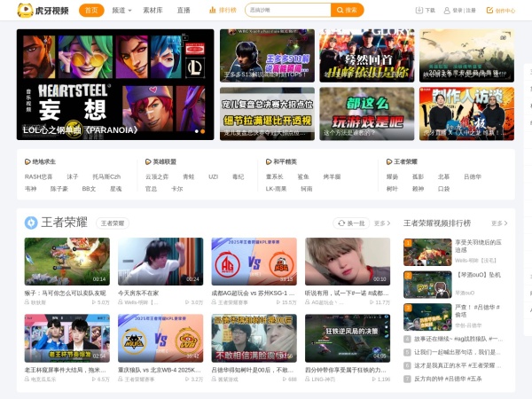Expand 更多 beside 王者荣耀视频排行榜
532x399 pixels.
(x=499, y=223)
